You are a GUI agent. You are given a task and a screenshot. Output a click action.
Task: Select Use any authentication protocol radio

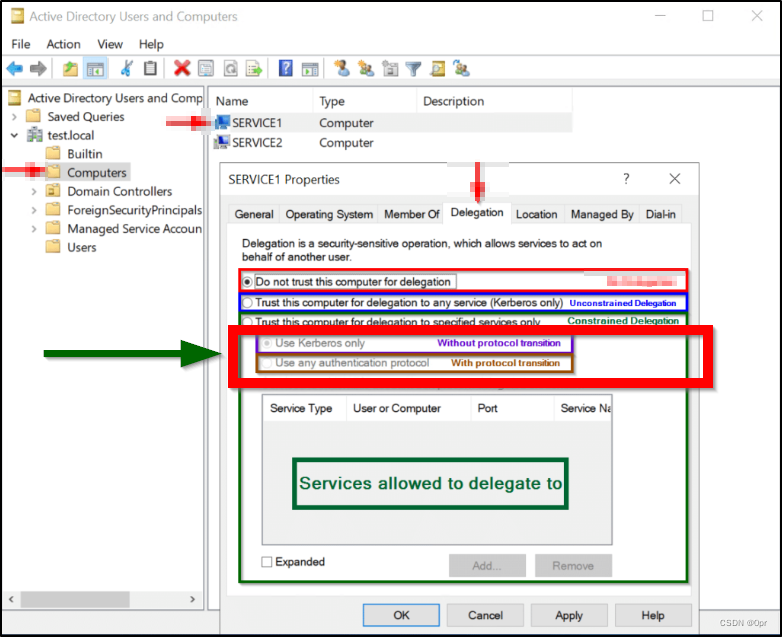coord(267,363)
